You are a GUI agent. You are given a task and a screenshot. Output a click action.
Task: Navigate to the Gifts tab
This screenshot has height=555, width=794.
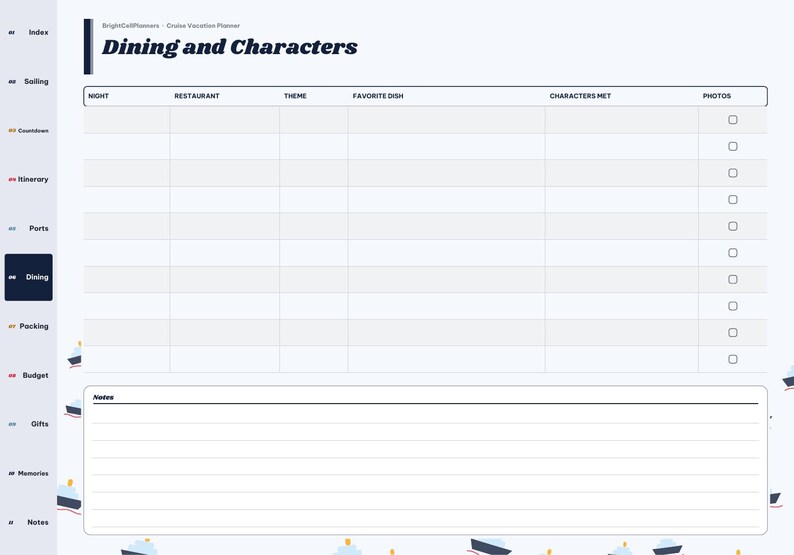28,424
